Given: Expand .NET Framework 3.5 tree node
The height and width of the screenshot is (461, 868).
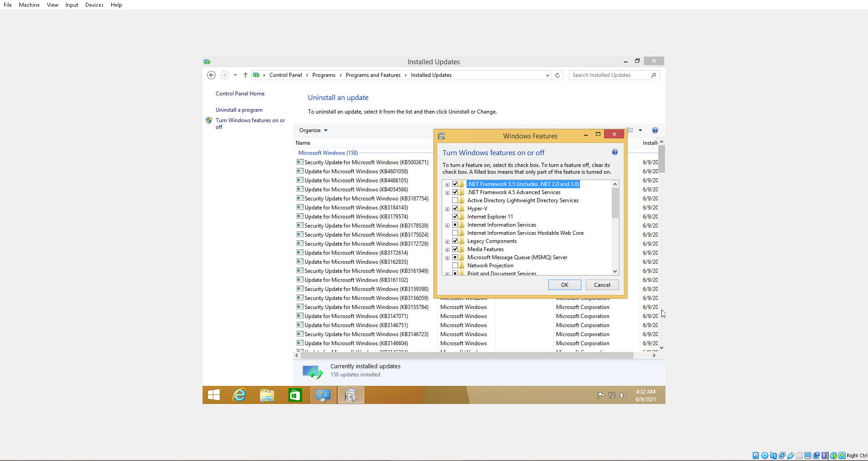Looking at the screenshot, I should [x=448, y=185].
